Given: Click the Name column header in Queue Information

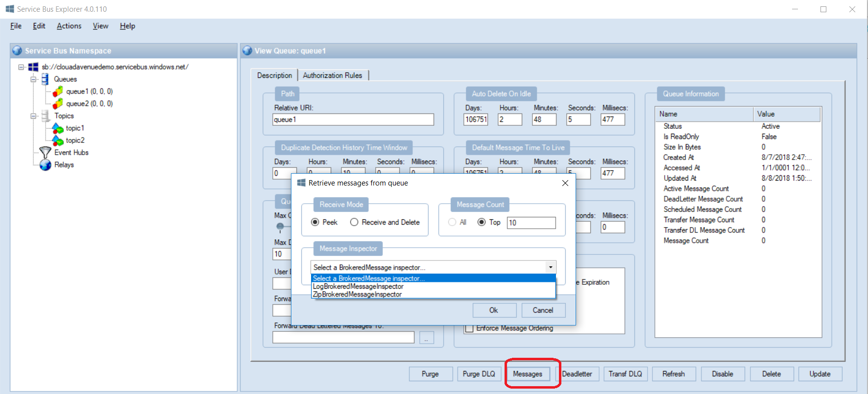Looking at the screenshot, I should tap(704, 114).
